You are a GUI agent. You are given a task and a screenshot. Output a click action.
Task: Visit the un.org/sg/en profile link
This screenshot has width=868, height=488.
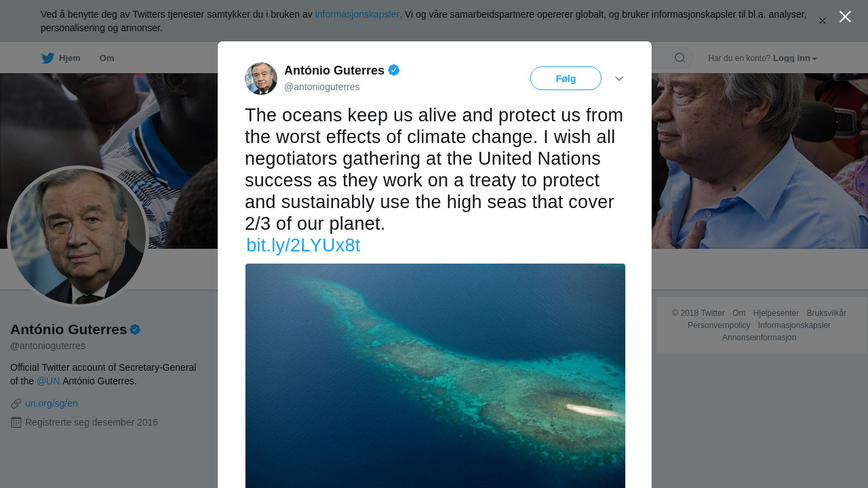pos(52,403)
